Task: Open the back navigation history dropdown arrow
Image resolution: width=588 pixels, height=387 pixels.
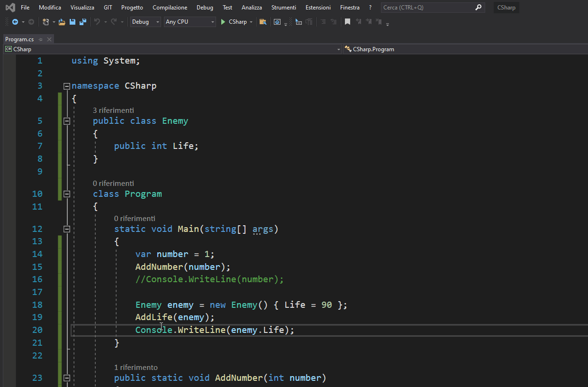Action: (x=23, y=22)
